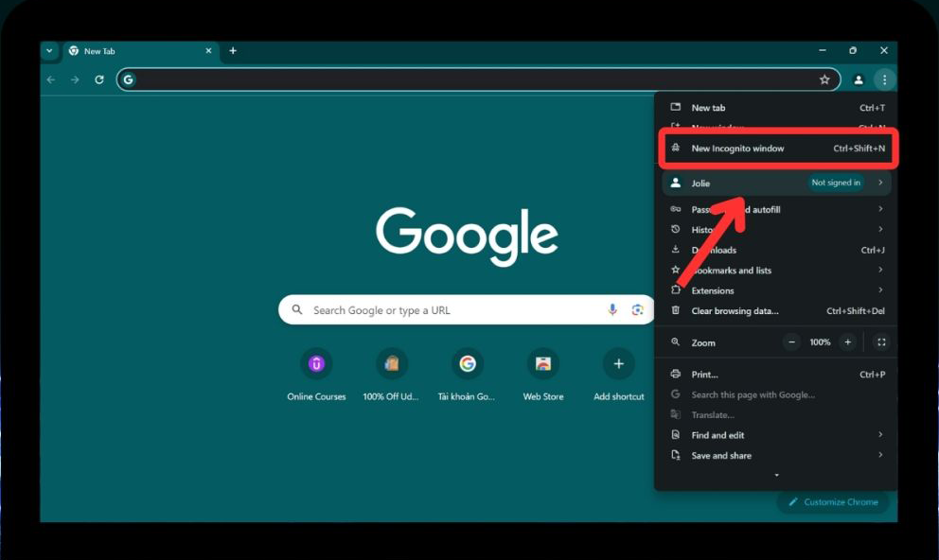The width and height of the screenshot is (939, 560).
Task: Click the magnifier icon beside Zoom
Action: [x=676, y=342]
